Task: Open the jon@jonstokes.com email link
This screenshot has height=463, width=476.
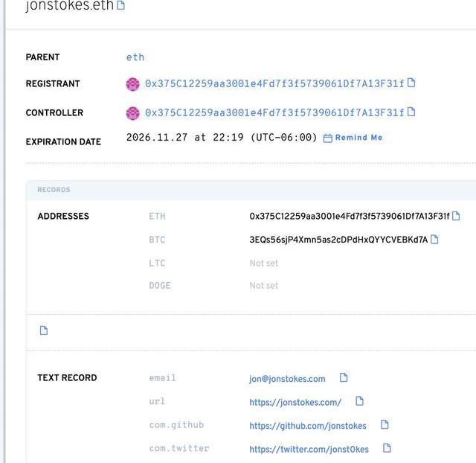Action: point(287,379)
